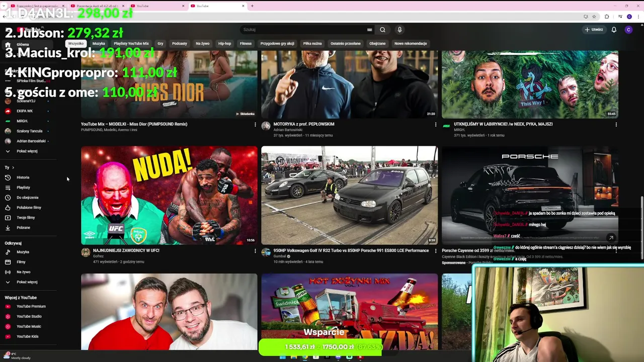Image resolution: width=644 pixels, height=362 pixels.
Task: Open Gofrez channel avatar
Action: click(x=86, y=252)
